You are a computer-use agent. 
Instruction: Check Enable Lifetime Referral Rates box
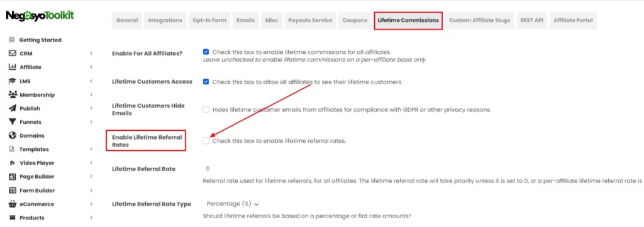click(206, 141)
